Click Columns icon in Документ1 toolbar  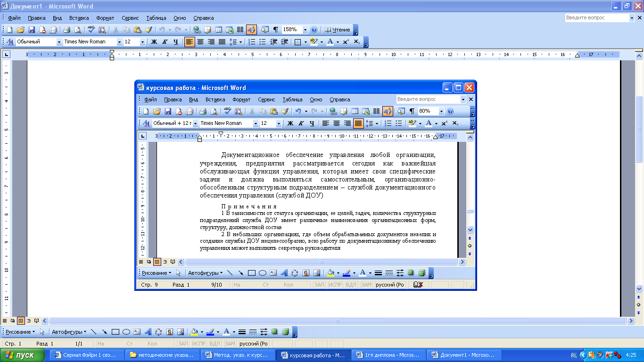pyautogui.click(x=240, y=30)
